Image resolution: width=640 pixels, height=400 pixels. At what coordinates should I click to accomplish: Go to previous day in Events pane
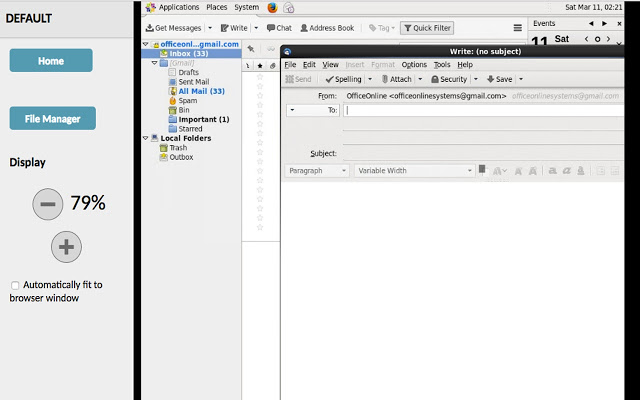coord(587,39)
